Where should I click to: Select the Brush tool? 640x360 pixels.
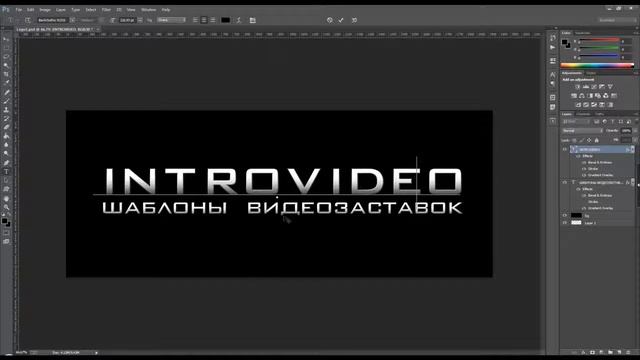tap(6, 101)
